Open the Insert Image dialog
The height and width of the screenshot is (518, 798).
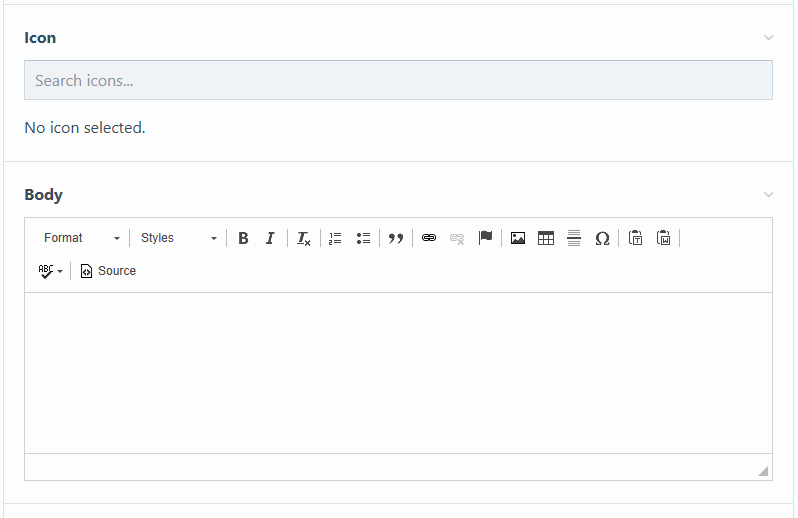[518, 238]
